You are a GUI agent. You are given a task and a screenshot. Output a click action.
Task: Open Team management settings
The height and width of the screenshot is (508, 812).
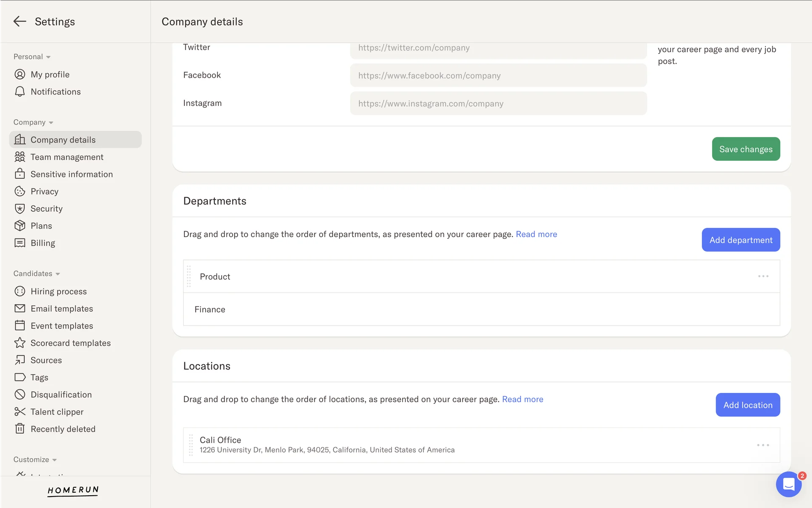(67, 157)
